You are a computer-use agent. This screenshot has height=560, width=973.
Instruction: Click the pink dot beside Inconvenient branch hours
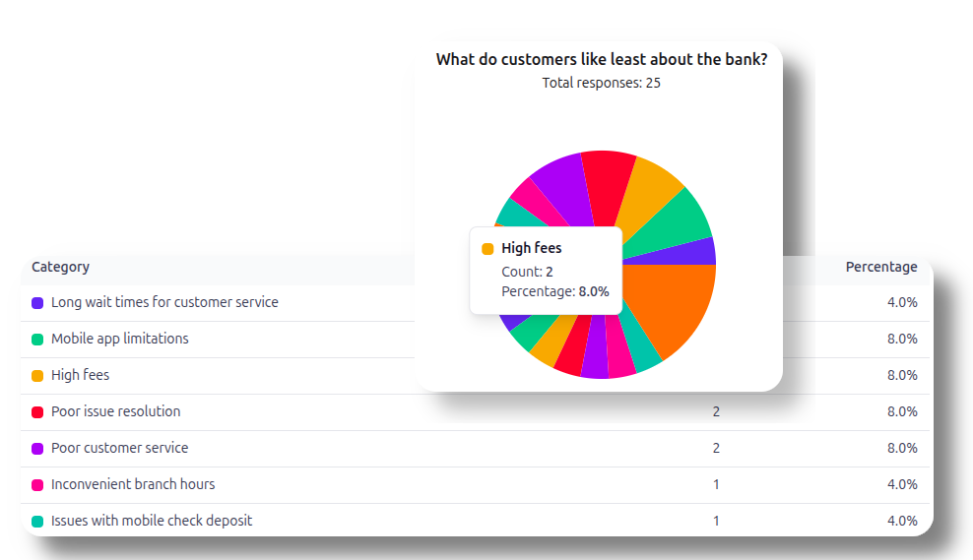click(37, 485)
